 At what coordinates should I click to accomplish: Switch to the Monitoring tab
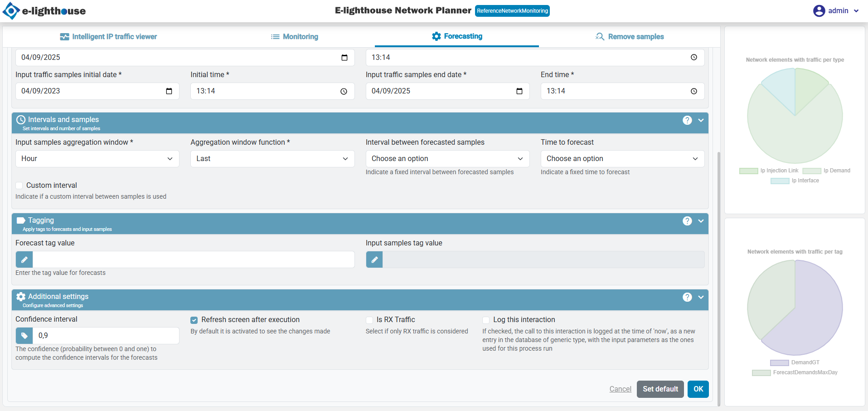pos(295,37)
